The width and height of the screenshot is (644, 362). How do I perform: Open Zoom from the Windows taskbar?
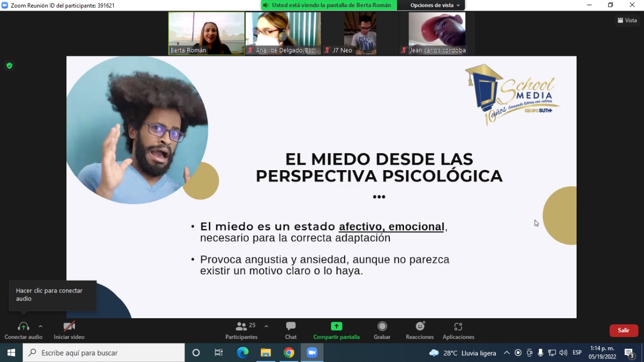[x=312, y=352]
